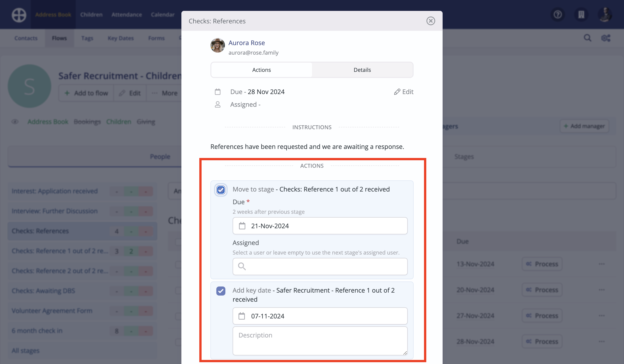Select Checks: Reference 2 out of 2 stage
Image resolution: width=624 pixels, height=364 pixels.
pyautogui.click(x=82, y=271)
